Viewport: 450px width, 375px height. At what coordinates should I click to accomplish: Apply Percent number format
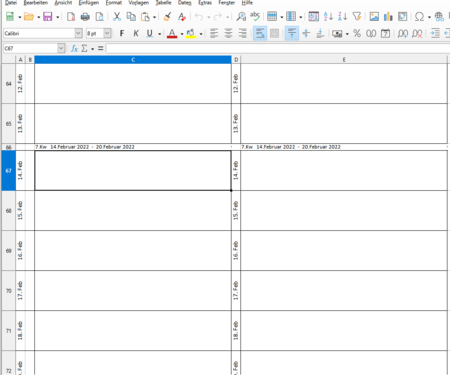(x=357, y=33)
